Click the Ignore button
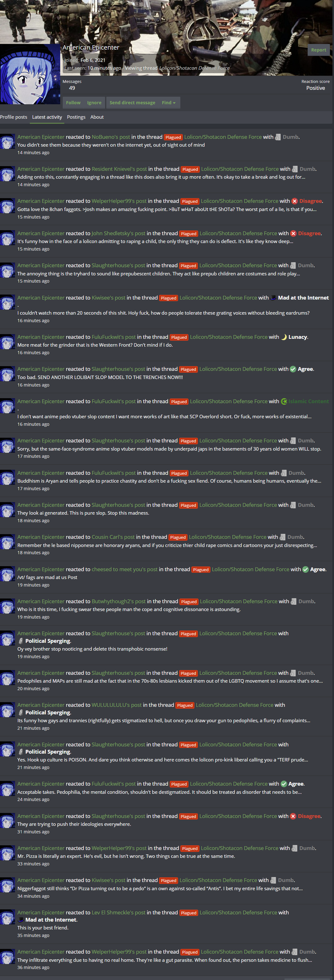Screen dimensions: 334x980 click(94, 103)
